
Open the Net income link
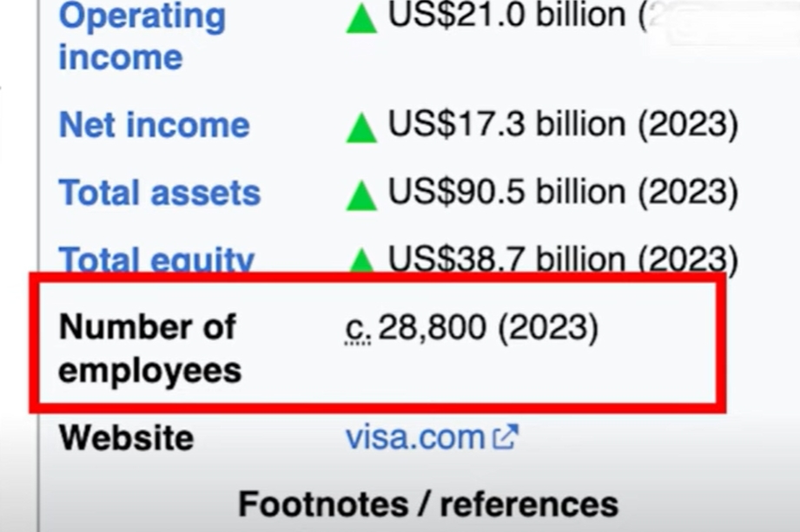point(154,125)
